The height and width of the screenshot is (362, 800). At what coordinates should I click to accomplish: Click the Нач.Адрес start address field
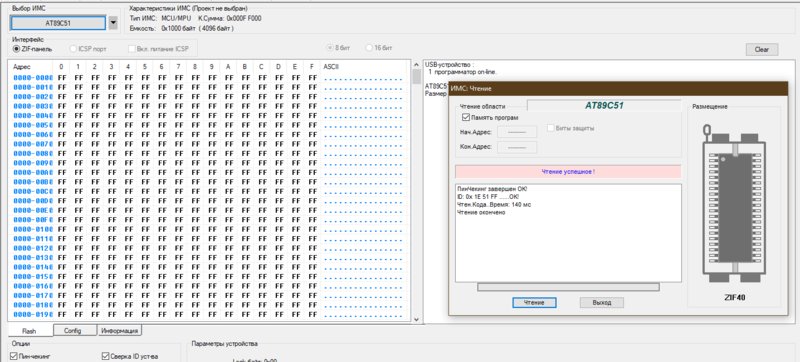coord(517,132)
